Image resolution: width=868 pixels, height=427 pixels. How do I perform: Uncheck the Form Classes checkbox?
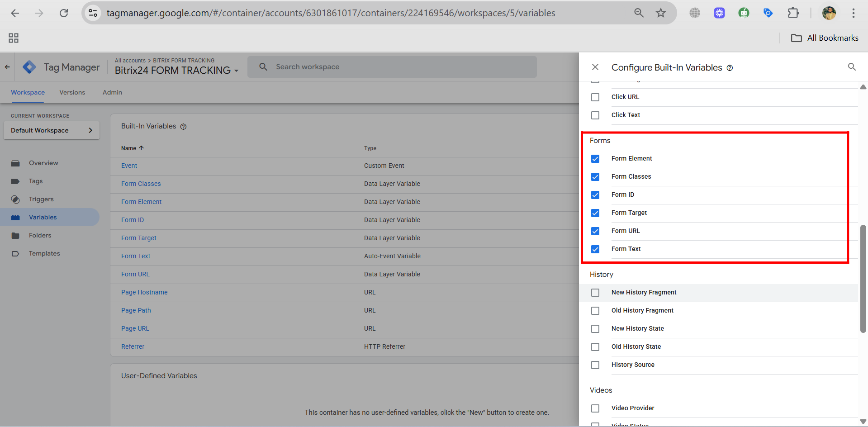coord(595,177)
